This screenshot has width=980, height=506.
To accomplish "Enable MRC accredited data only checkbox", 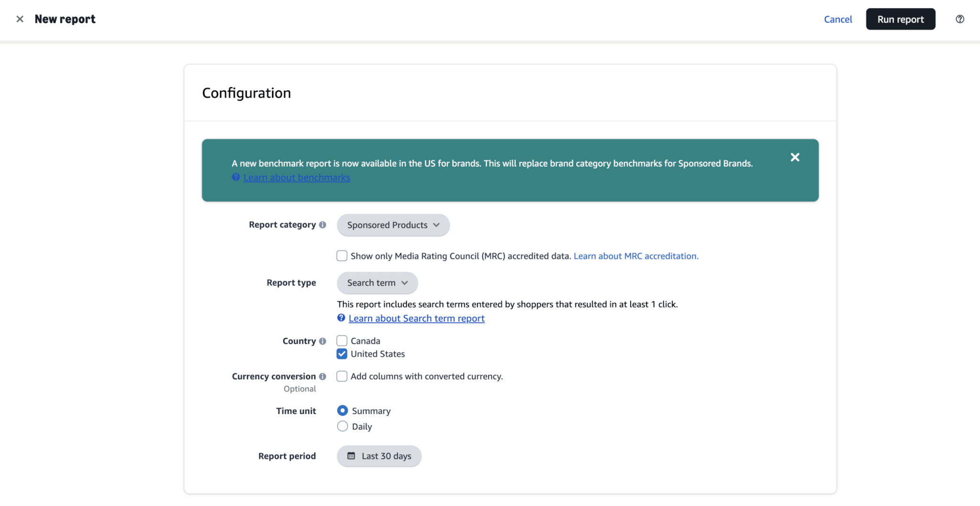I will click(x=342, y=256).
